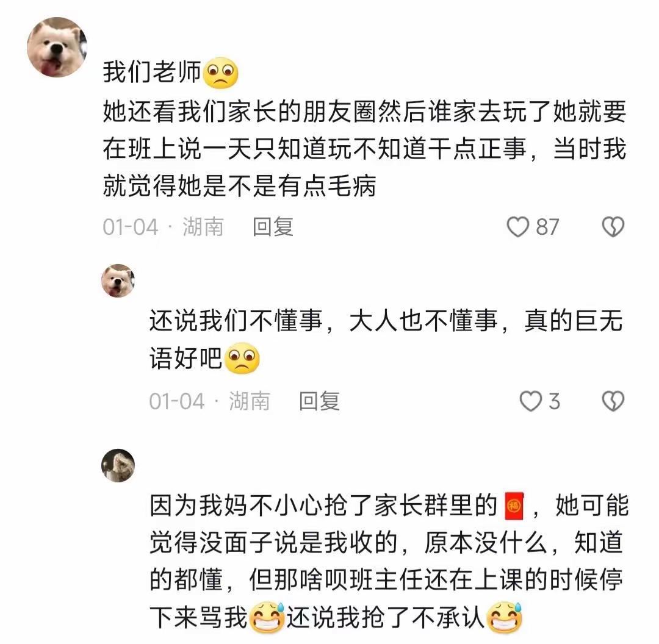This screenshot has height=644, width=659.
Task: Select the reply text 还说我们不懂事
Action: [x=236, y=321]
